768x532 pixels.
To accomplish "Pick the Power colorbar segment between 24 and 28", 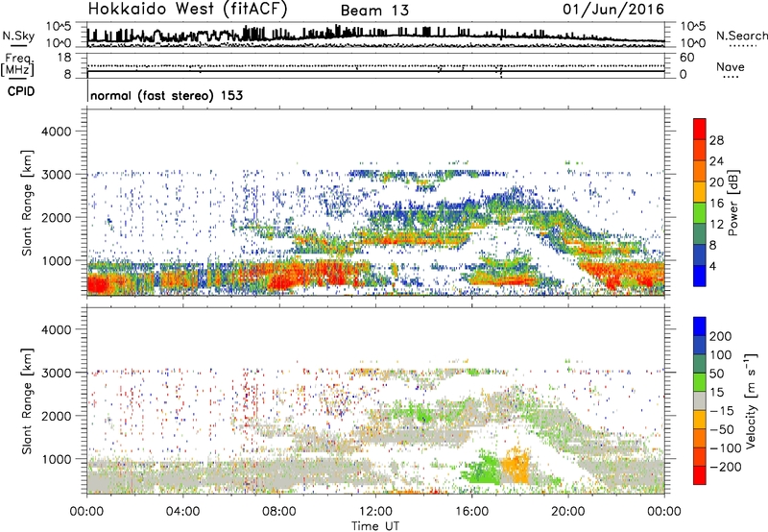I will click(700, 150).
